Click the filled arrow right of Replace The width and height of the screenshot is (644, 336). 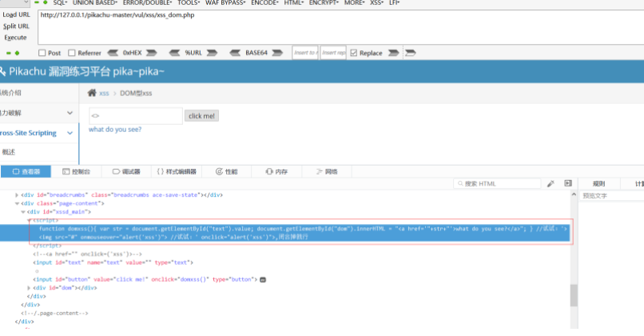coord(393,53)
